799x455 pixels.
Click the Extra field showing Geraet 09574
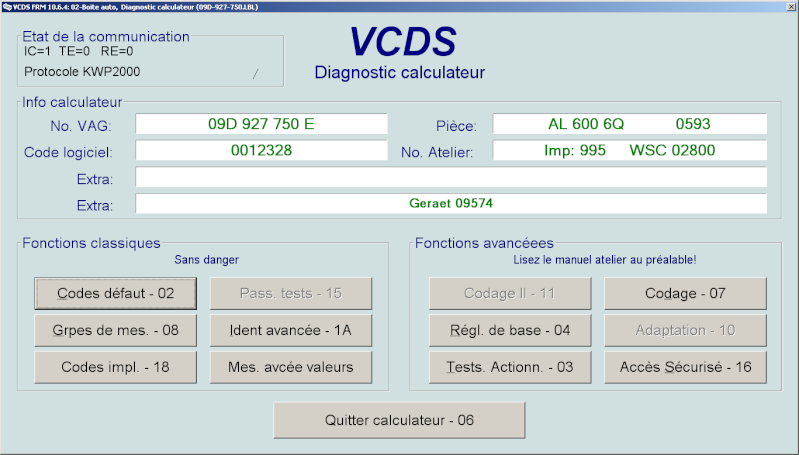pos(451,203)
